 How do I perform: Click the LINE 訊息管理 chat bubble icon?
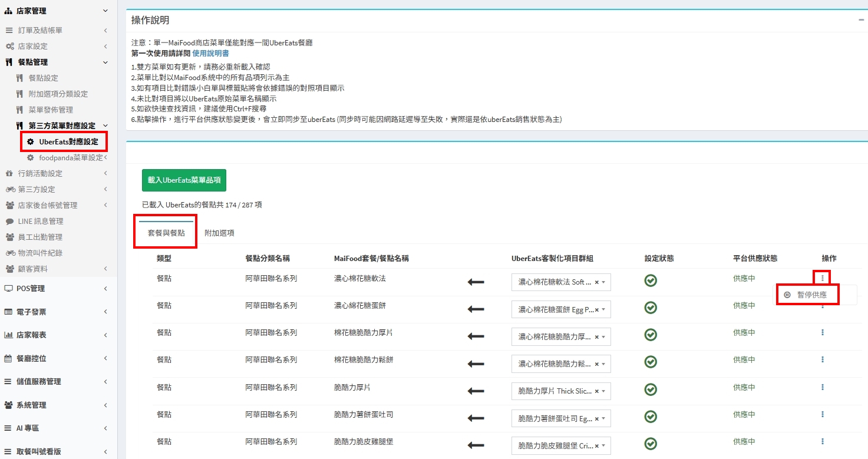(x=9, y=222)
